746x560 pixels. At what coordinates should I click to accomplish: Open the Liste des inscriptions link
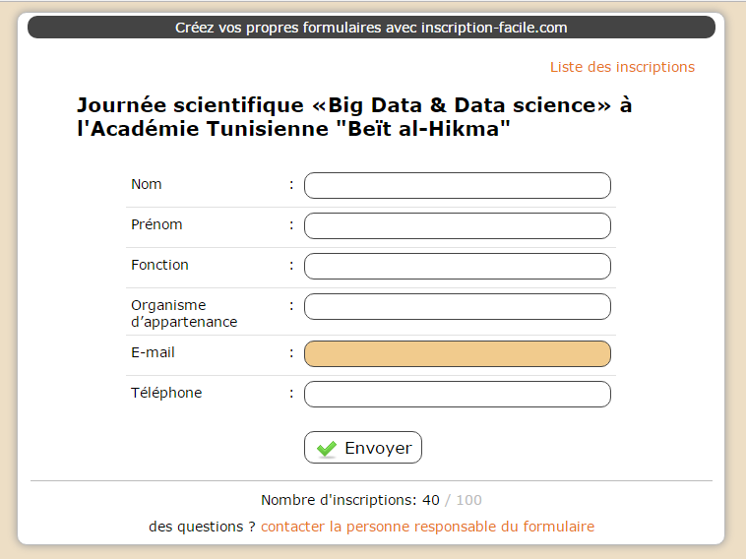click(x=622, y=67)
